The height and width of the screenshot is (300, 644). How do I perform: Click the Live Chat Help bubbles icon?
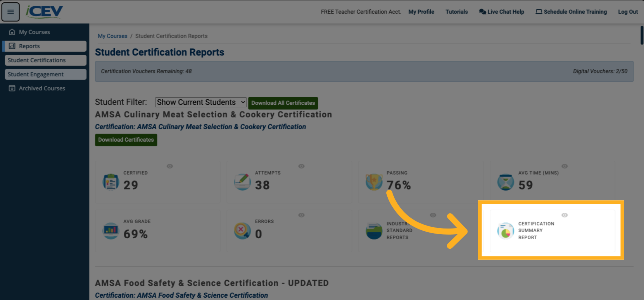[x=482, y=12]
